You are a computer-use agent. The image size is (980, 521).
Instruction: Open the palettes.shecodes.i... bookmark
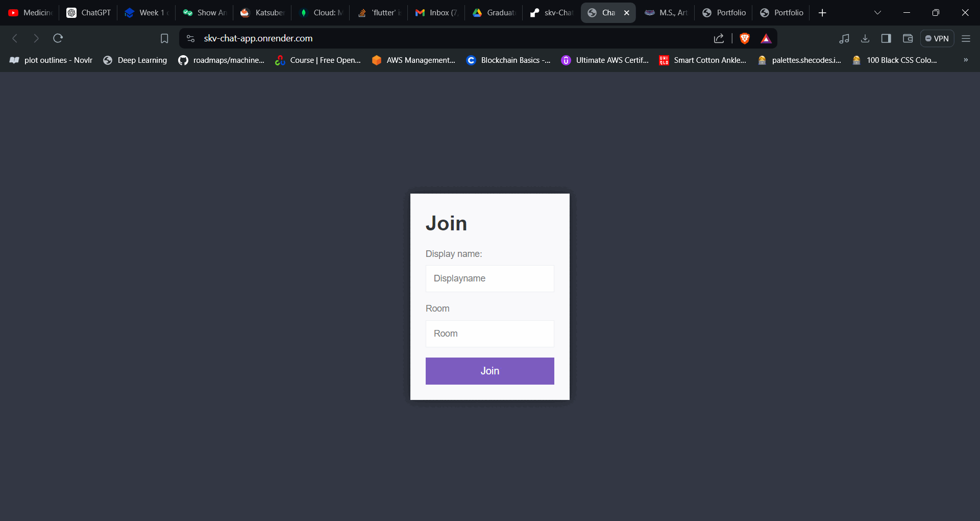tap(800, 60)
